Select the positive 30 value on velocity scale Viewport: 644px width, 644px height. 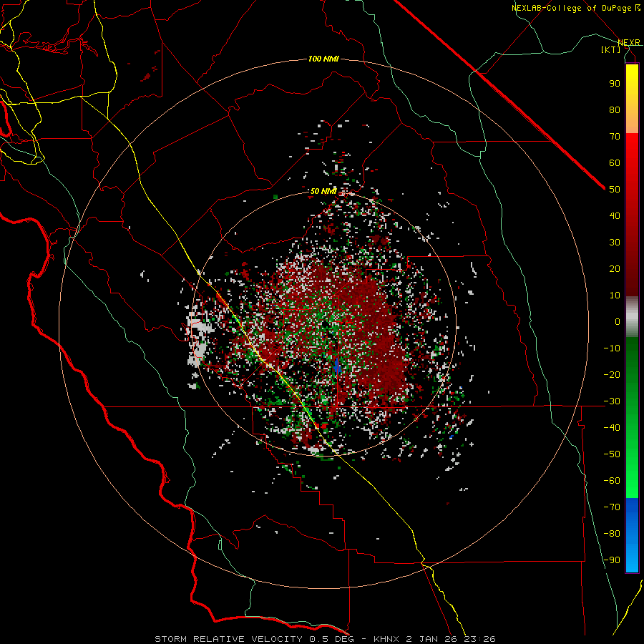click(615, 243)
